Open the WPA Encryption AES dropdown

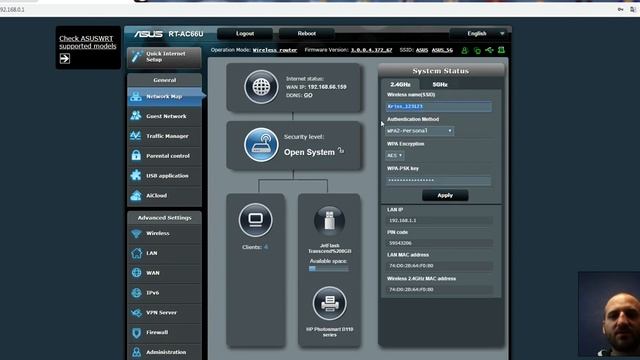[394, 156]
